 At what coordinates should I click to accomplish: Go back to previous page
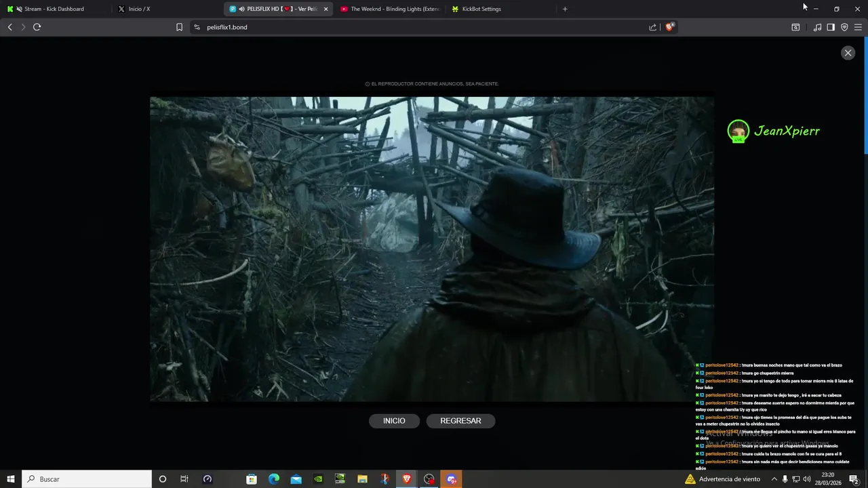(x=9, y=27)
